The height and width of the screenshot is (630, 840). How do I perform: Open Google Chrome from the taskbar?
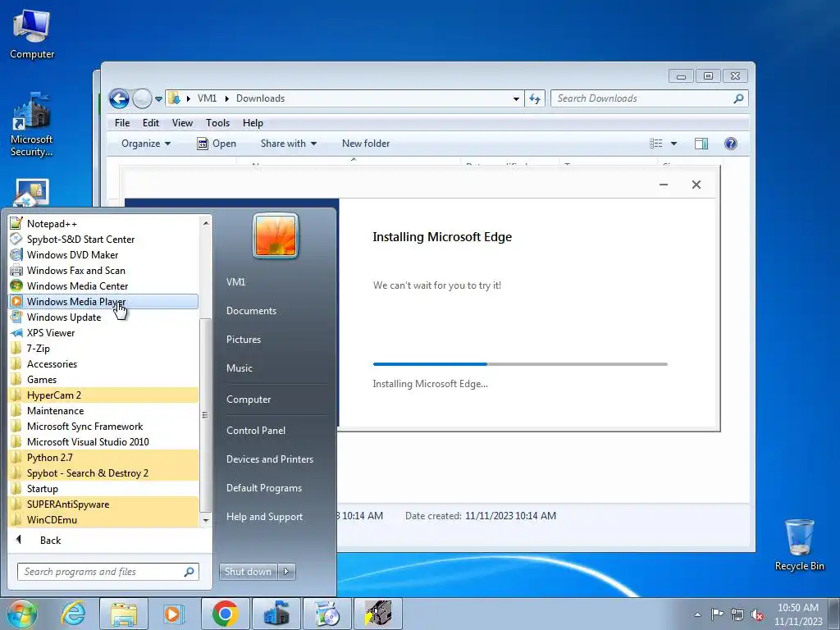point(225,614)
